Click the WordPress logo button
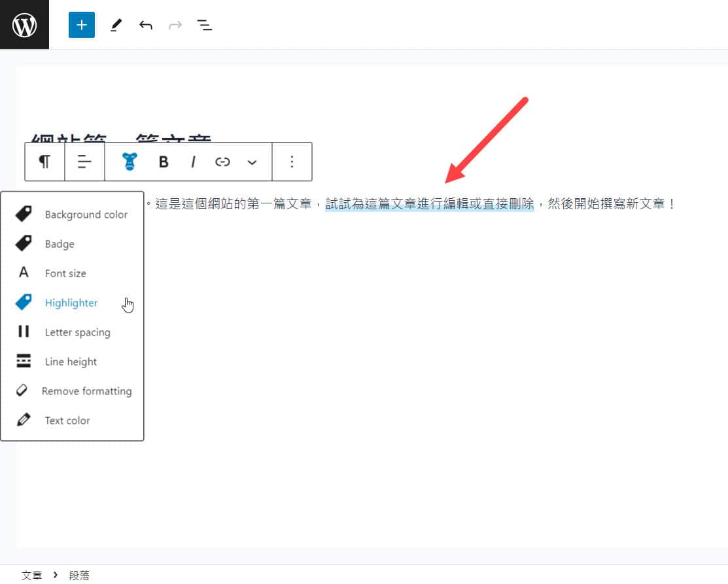 (24, 25)
